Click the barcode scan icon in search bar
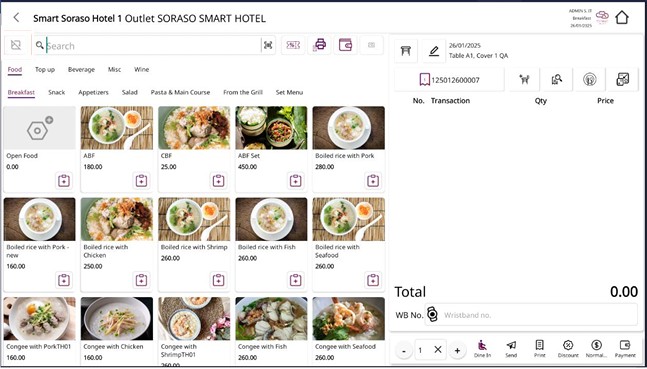647x369 pixels. click(268, 45)
